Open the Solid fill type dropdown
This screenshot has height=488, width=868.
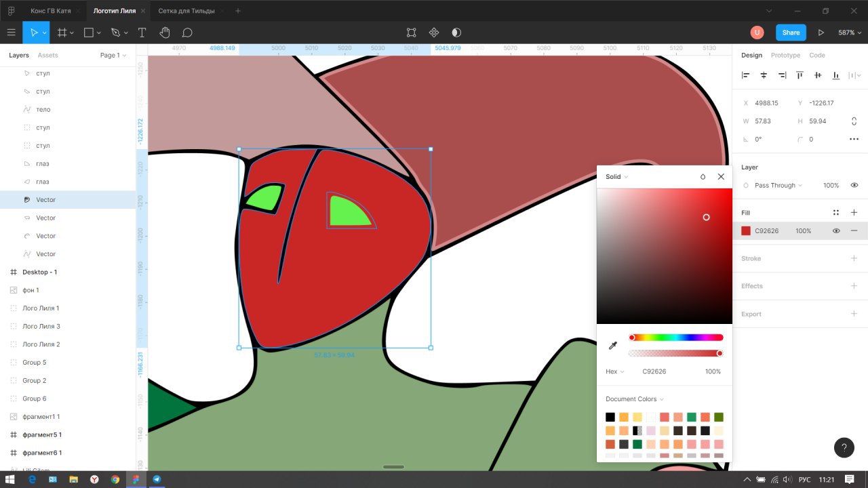(x=616, y=177)
